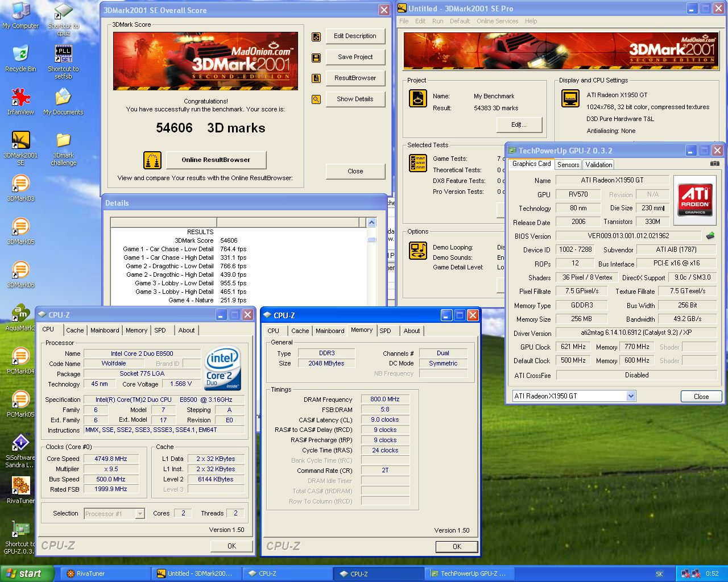Select the 3DMark2001 SE desktop shortcut
The height and width of the screenshot is (582, 728).
pyautogui.click(x=20, y=148)
